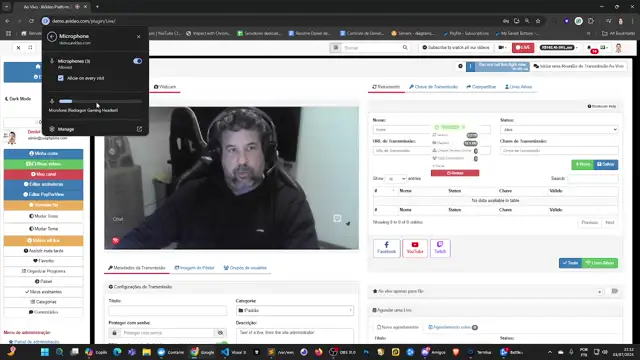Open Windows Start menu
The width and height of the screenshot is (640, 360).
coord(45,352)
